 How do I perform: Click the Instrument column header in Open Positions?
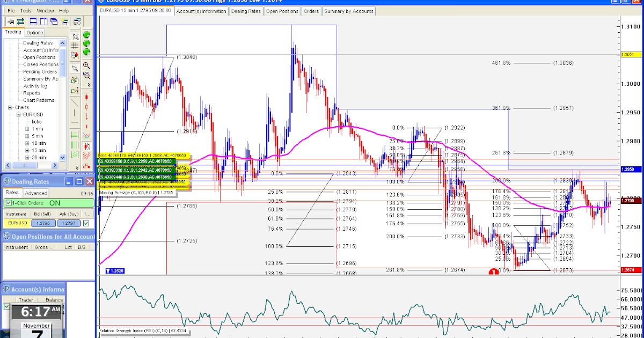point(17,247)
